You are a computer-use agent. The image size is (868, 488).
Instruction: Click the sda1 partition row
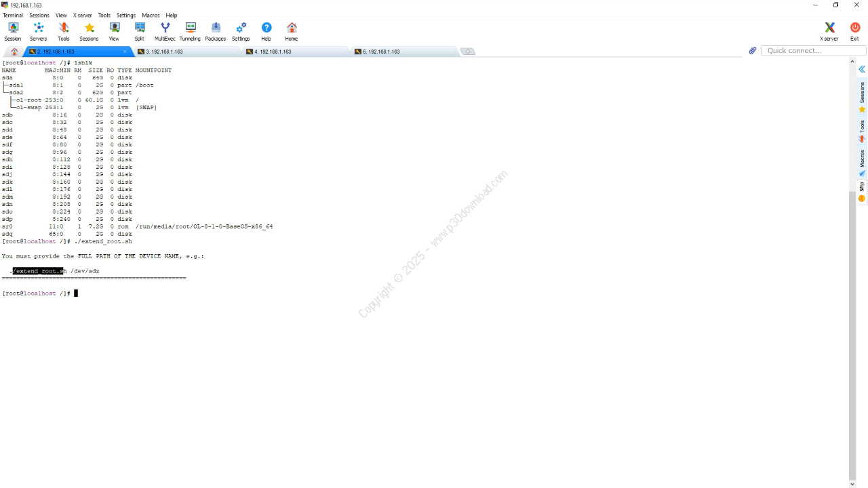[x=78, y=85]
